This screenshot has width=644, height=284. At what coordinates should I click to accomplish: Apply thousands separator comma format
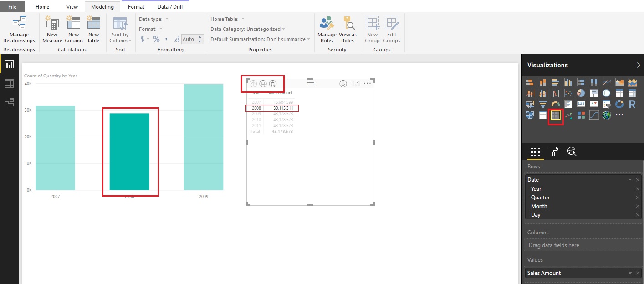[166, 39]
